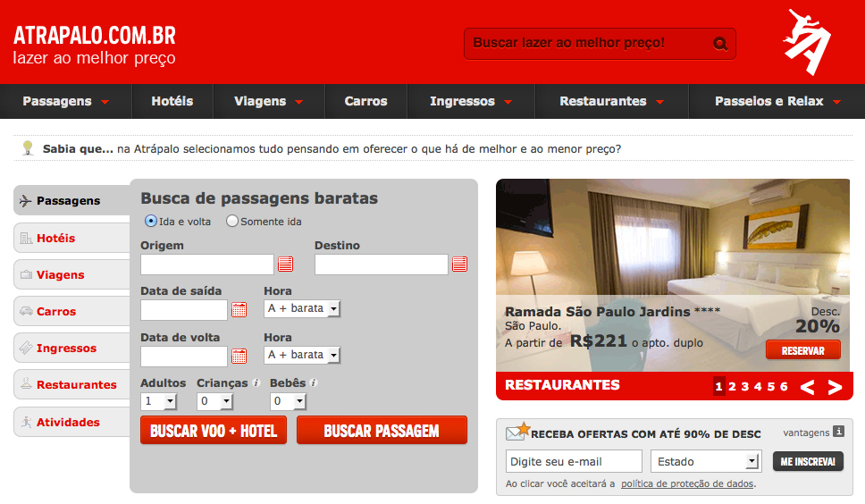Open the Data de volta calendar icon
Screen dimensions: 865x504
pyautogui.click(x=239, y=356)
